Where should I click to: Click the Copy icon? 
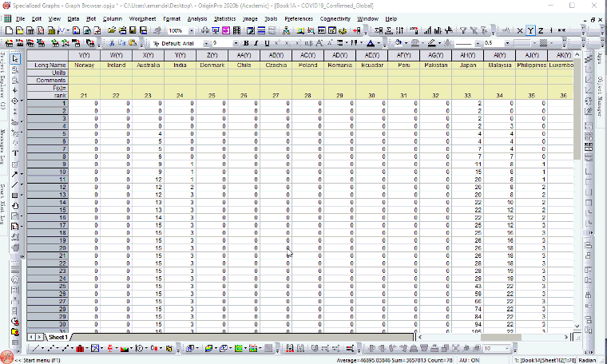pos(122,43)
